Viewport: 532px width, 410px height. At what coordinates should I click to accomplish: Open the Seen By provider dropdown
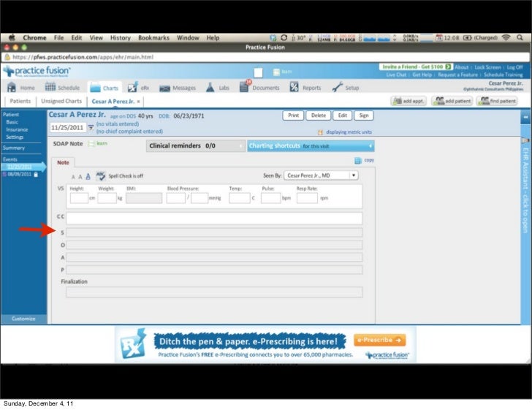coord(321,175)
